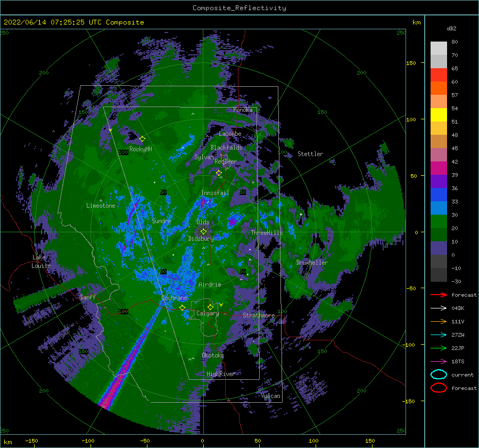
Task: Click the yellow diamond radar marker at Olds
Action: click(x=203, y=232)
